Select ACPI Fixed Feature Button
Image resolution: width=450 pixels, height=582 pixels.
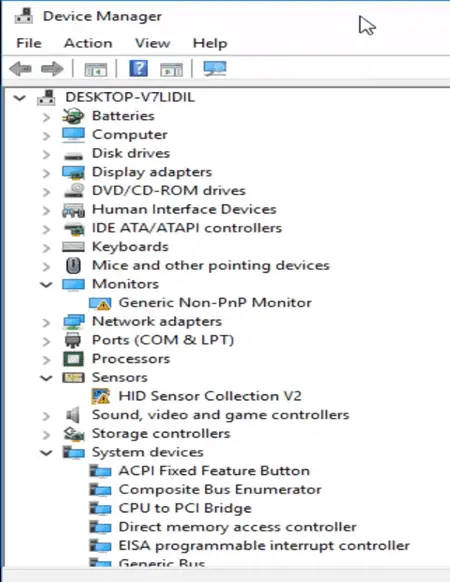[x=214, y=471]
